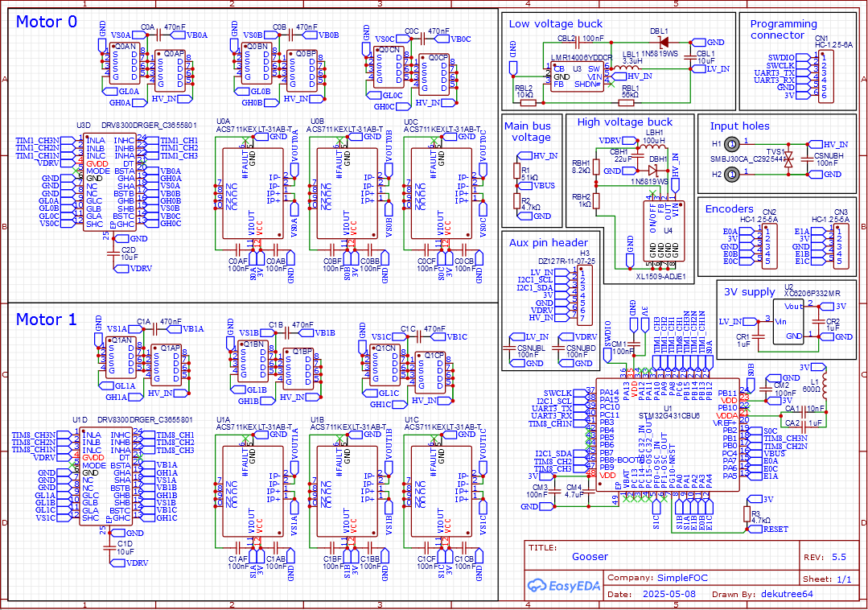Select the TVS1 diode symbol

pos(789,159)
